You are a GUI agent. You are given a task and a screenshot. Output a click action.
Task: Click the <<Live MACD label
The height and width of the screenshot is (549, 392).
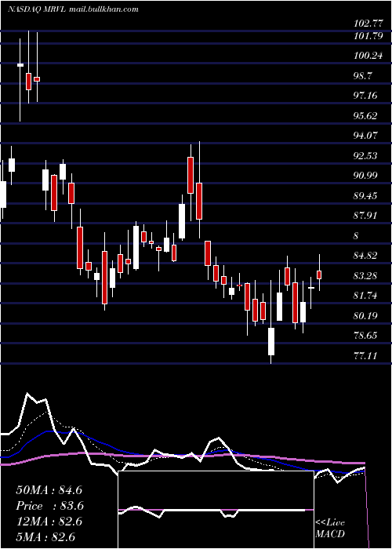coord(330,529)
